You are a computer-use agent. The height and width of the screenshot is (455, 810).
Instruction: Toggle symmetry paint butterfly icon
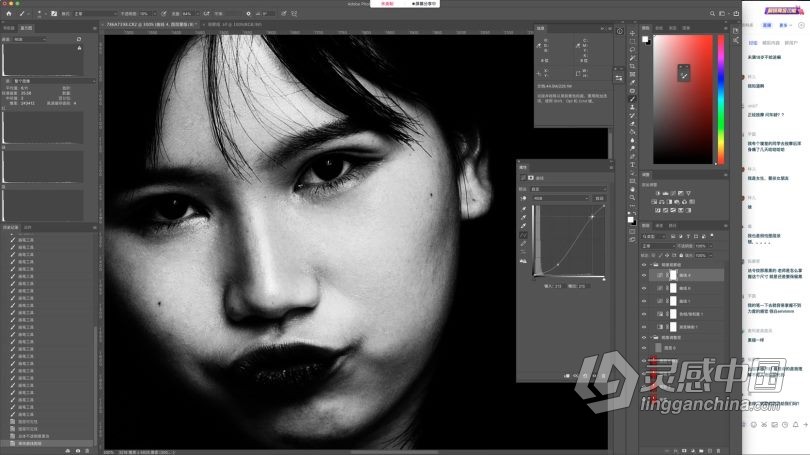point(294,13)
